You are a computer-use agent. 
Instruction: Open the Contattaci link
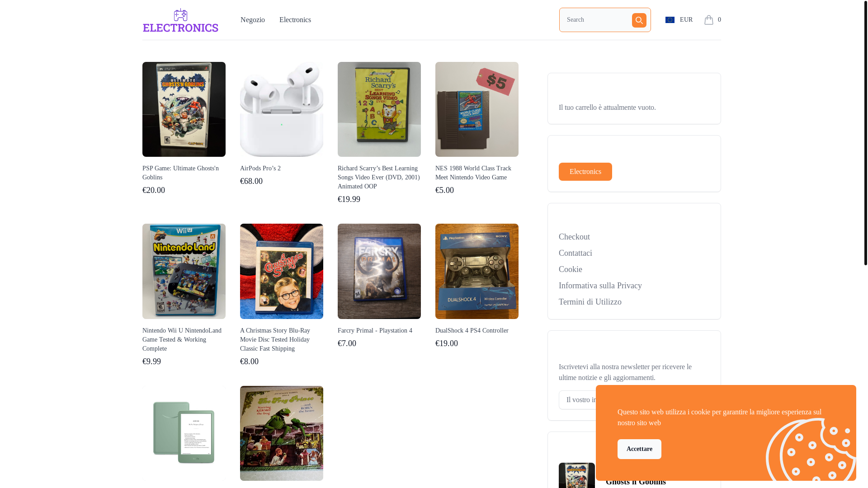click(x=575, y=253)
